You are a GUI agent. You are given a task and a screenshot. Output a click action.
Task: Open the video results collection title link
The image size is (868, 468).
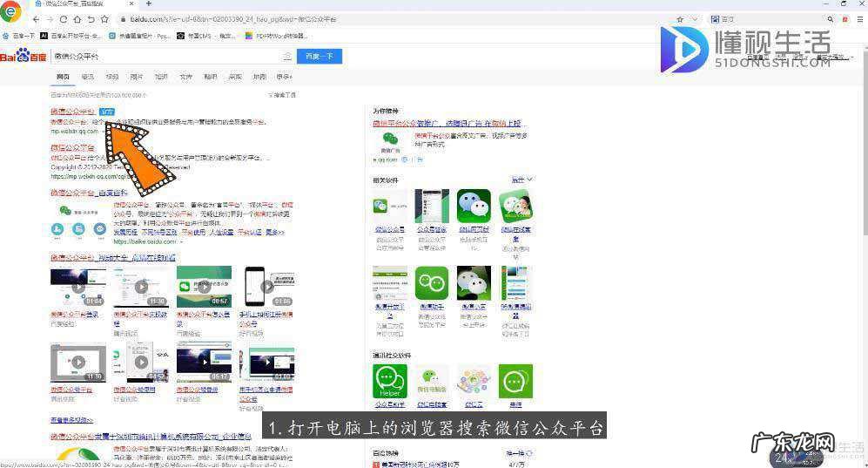[x=113, y=258]
